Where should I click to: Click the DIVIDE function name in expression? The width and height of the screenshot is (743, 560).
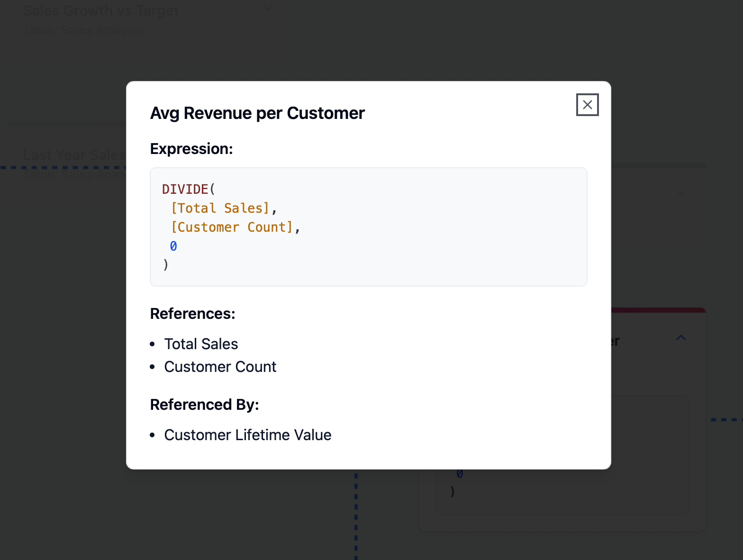click(x=185, y=189)
